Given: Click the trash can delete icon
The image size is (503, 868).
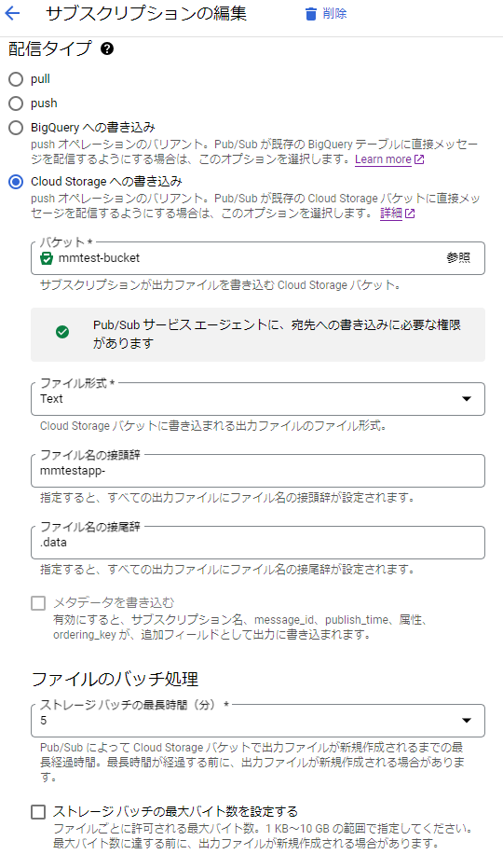Looking at the screenshot, I should pyautogui.click(x=311, y=14).
